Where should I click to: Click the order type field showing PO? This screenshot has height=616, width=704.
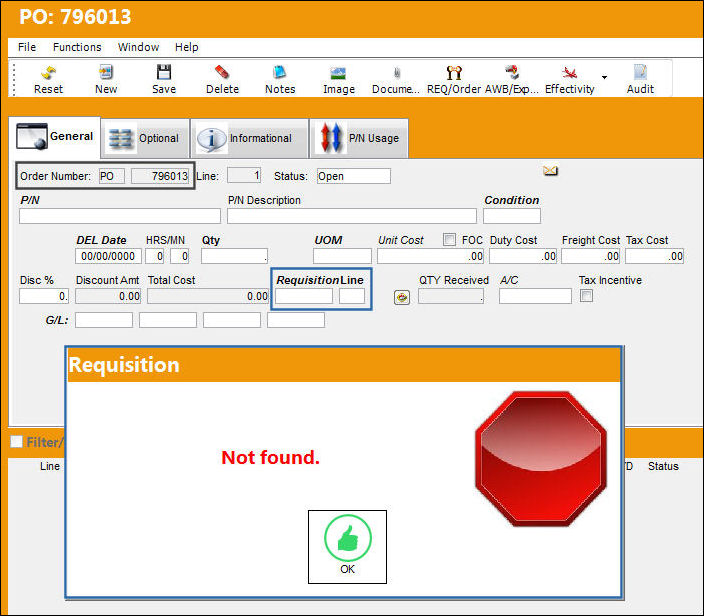[112, 176]
